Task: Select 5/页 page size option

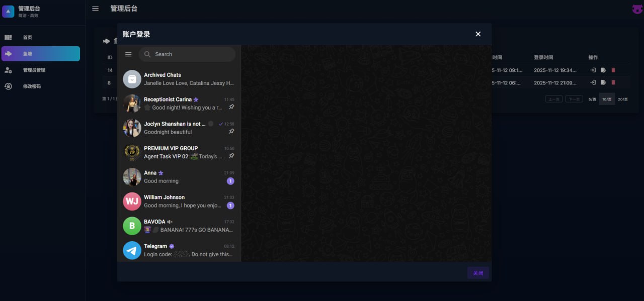Action: click(x=592, y=99)
